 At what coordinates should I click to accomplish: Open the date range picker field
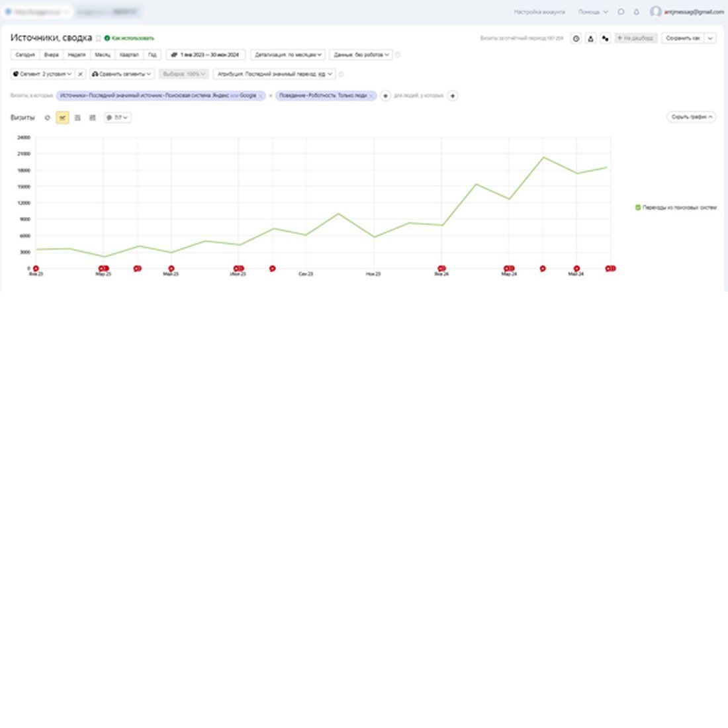[206, 55]
